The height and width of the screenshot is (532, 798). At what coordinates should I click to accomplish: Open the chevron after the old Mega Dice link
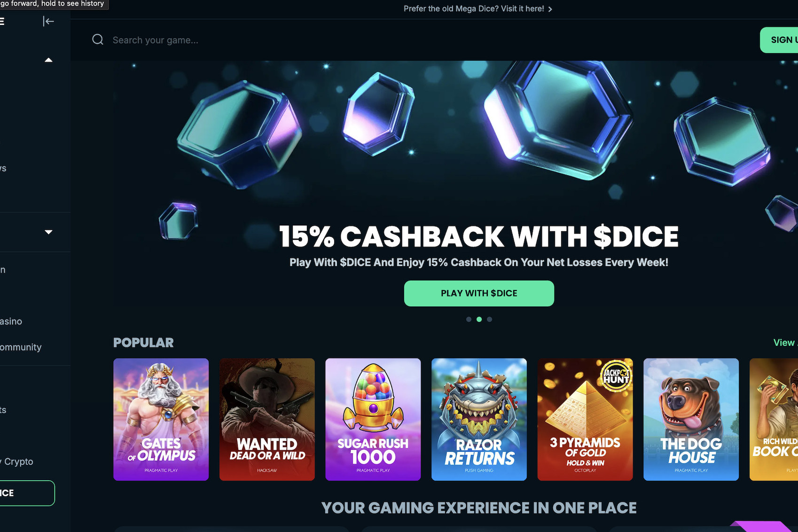coord(550,9)
